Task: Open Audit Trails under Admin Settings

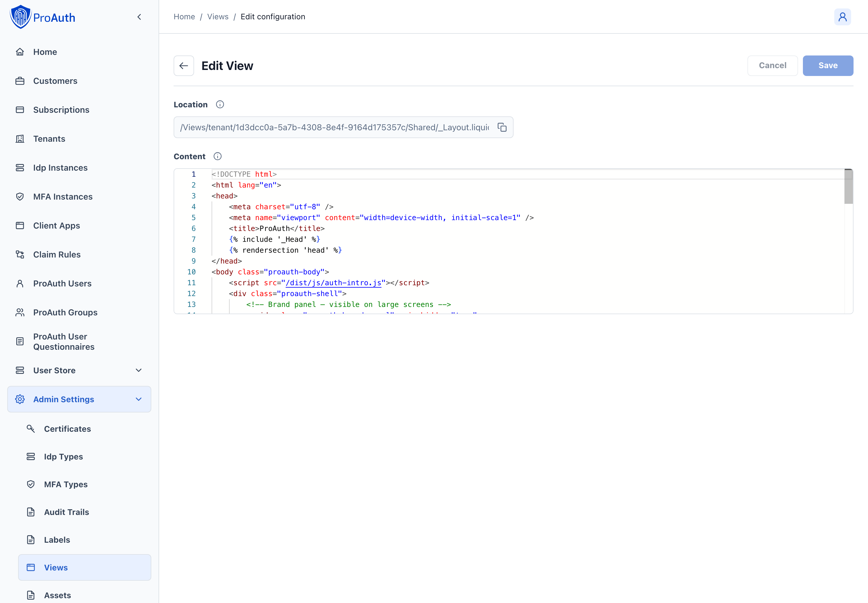Action: pos(85,512)
